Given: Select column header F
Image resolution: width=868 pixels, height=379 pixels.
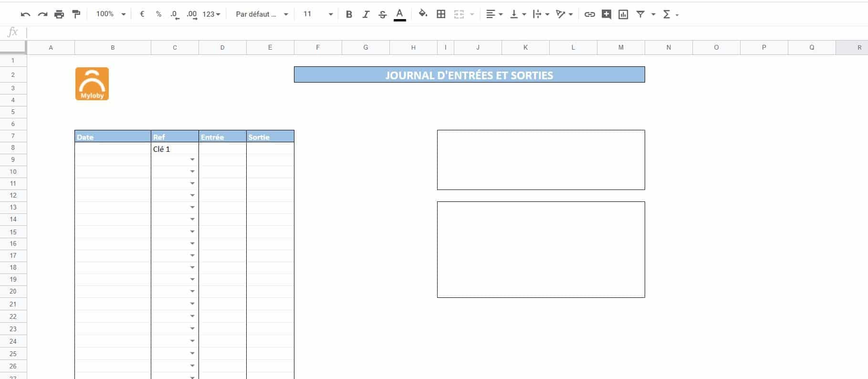Looking at the screenshot, I should click(x=318, y=47).
